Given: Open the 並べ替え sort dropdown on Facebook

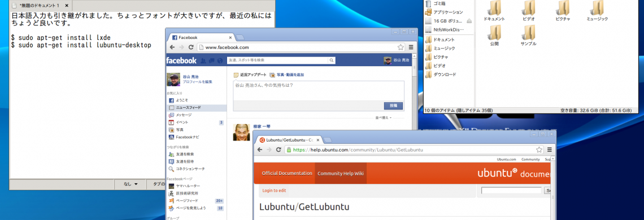Looking at the screenshot, I should tap(383, 118).
